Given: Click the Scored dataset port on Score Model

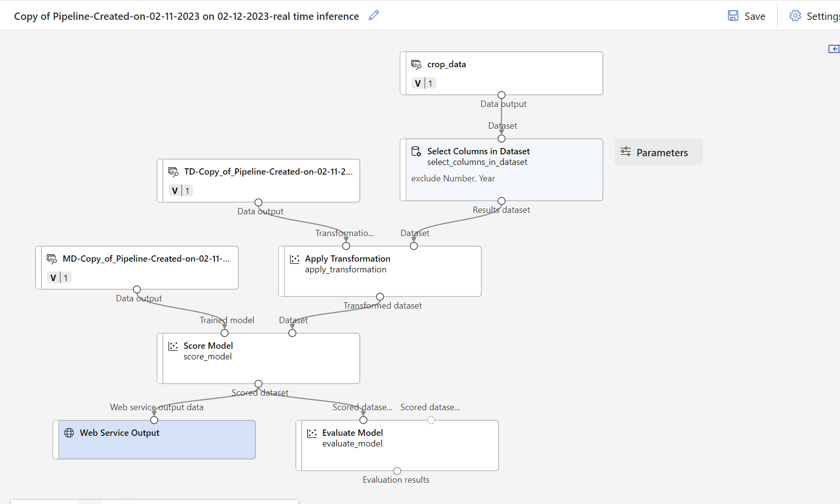Looking at the screenshot, I should 258,383.
